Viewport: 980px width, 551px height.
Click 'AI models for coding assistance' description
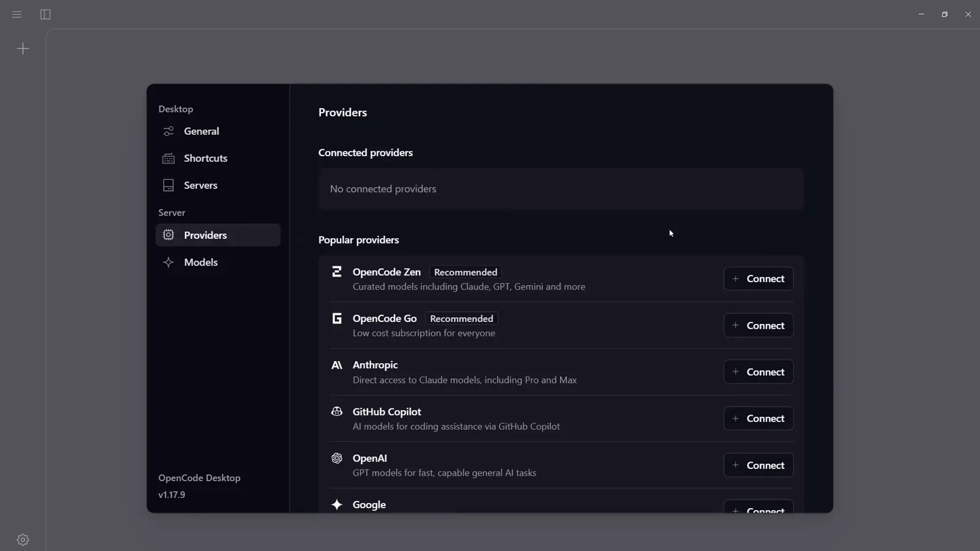456,426
